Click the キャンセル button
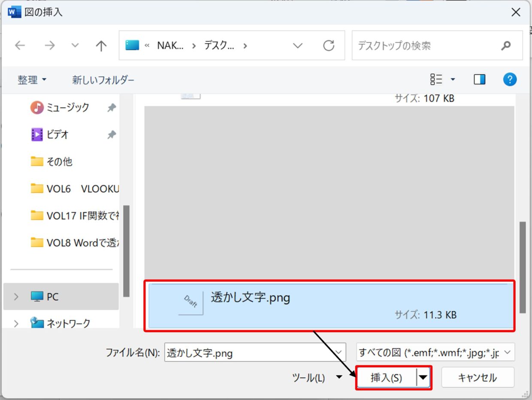Viewport: 532px width, 400px height. click(x=477, y=378)
